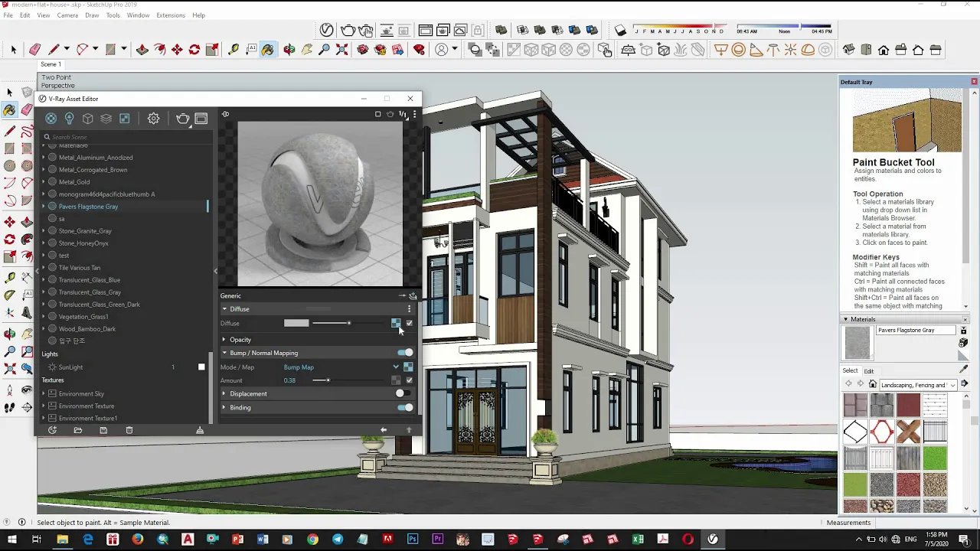
Task: Open the Camera menu
Action: coord(67,15)
